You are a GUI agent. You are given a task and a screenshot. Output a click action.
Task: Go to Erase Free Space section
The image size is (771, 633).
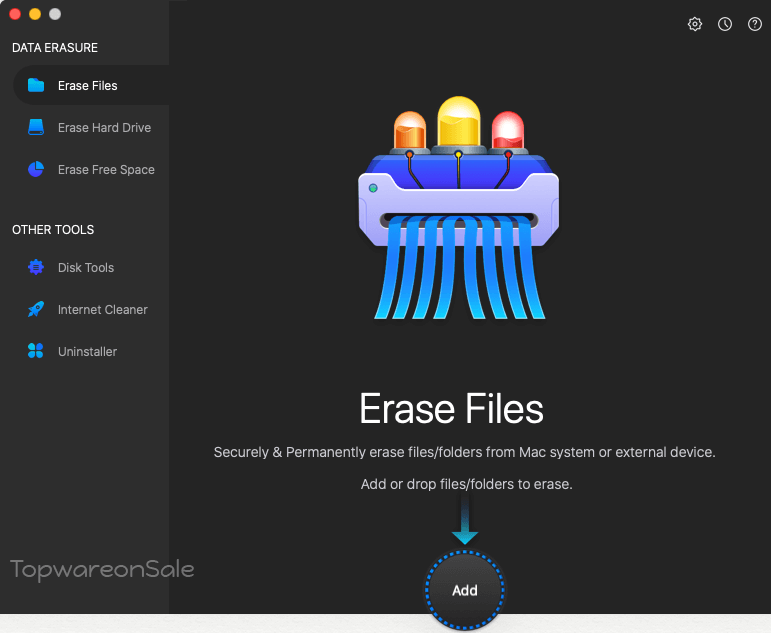[106, 170]
